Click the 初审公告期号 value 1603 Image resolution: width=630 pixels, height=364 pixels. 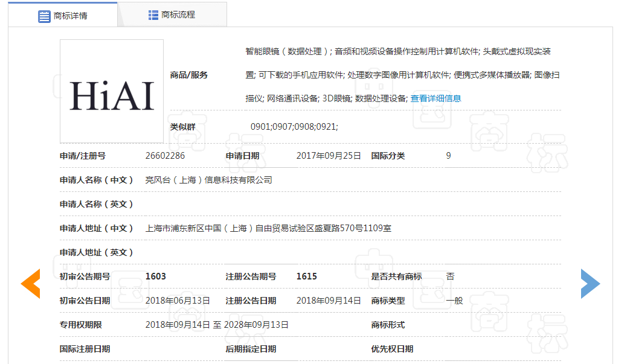156,276
